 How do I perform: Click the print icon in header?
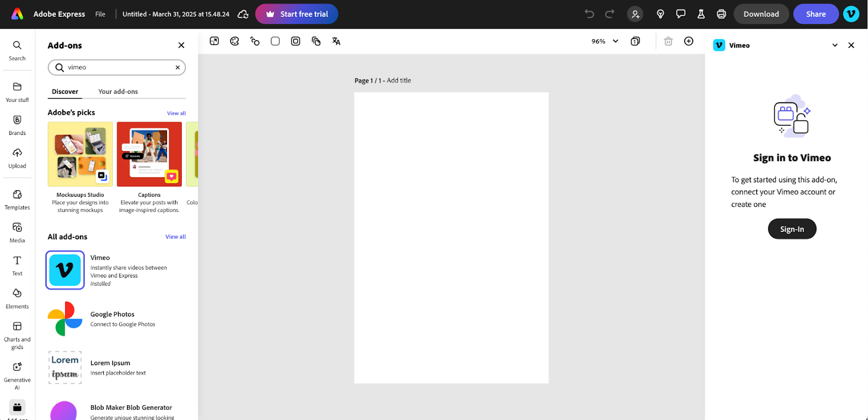click(721, 14)
